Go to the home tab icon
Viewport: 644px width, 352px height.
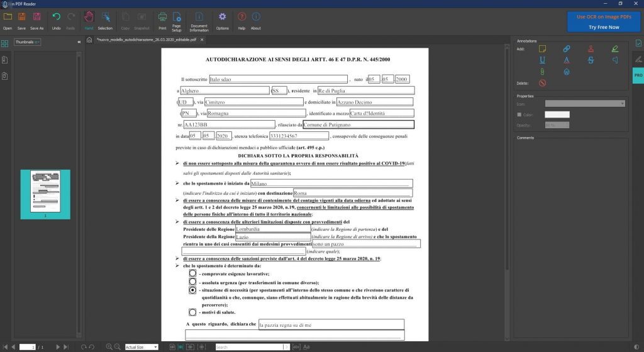pos(89,40)
